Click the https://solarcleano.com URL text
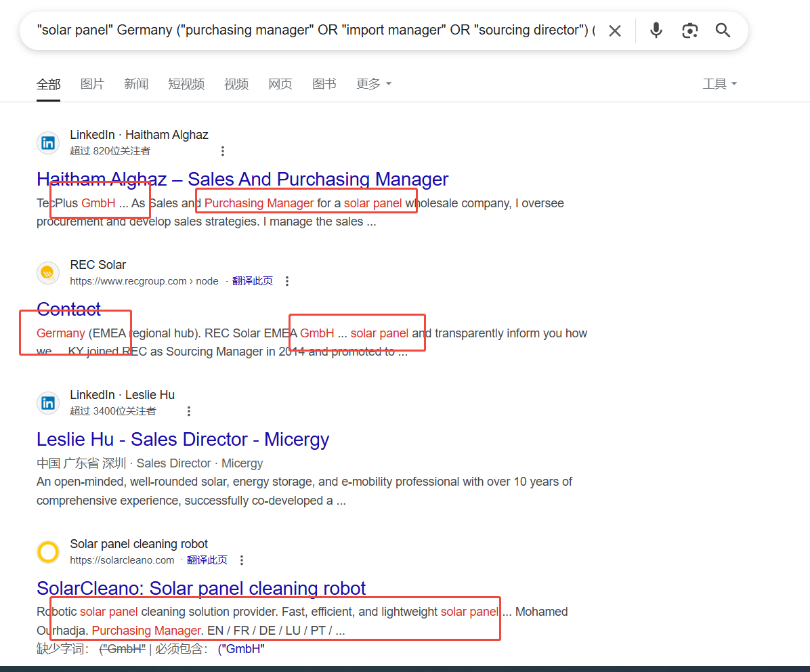 (122, 560)
